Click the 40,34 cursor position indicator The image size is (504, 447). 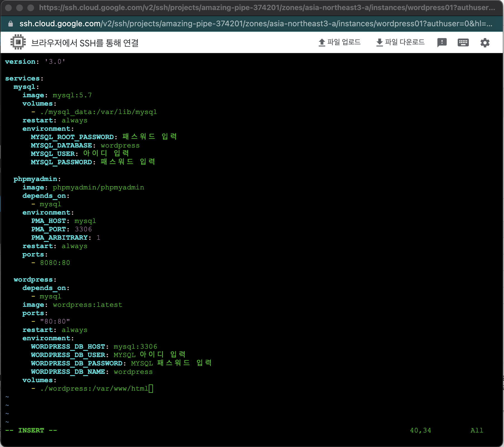(421, 431)
